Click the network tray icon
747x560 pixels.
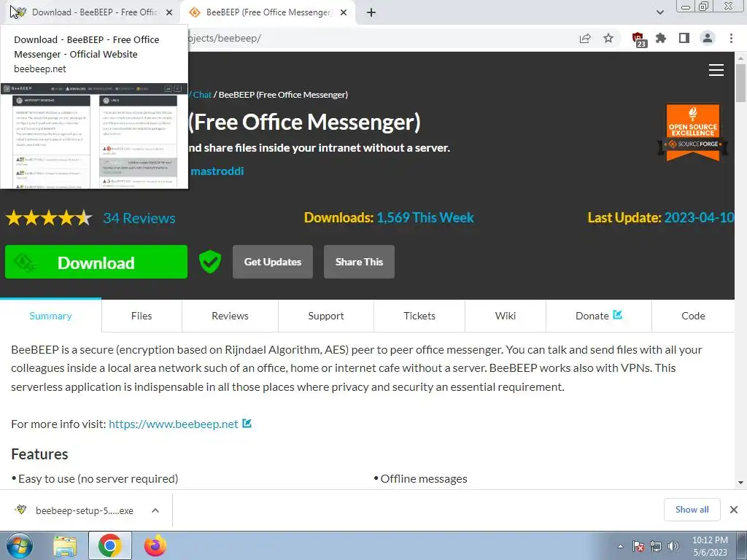(656, 546)
